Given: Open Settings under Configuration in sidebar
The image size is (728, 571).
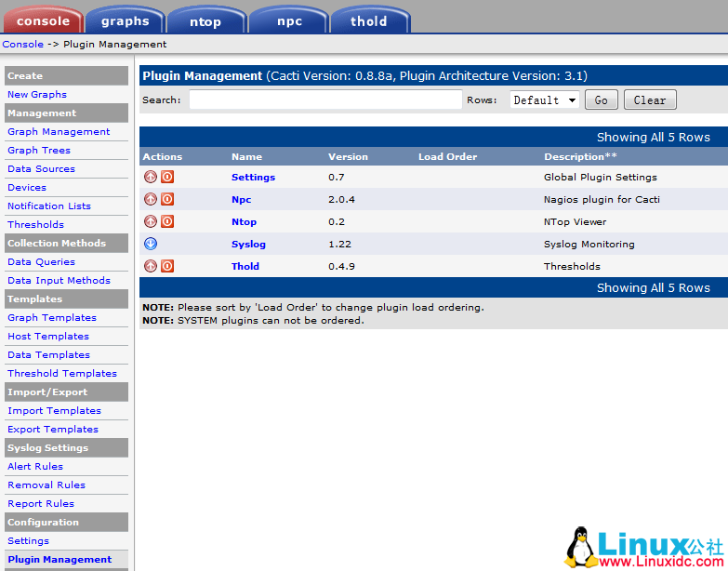Looking at the screenshot, I should point(28,540).
